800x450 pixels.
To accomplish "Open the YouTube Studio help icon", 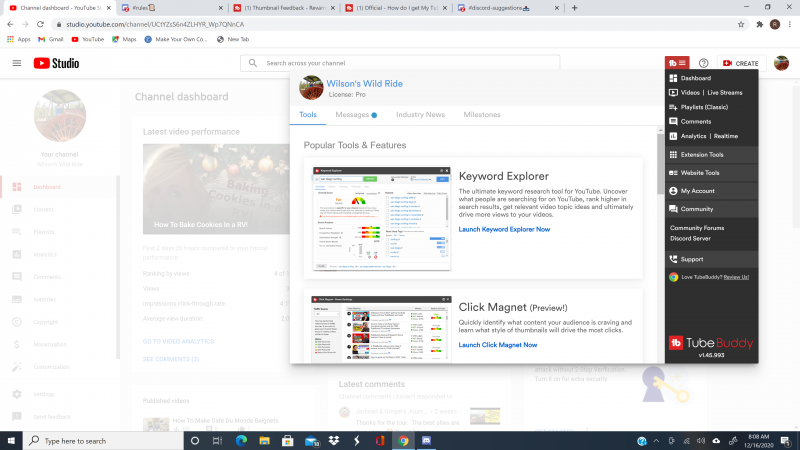I will [x=703, y=63].
